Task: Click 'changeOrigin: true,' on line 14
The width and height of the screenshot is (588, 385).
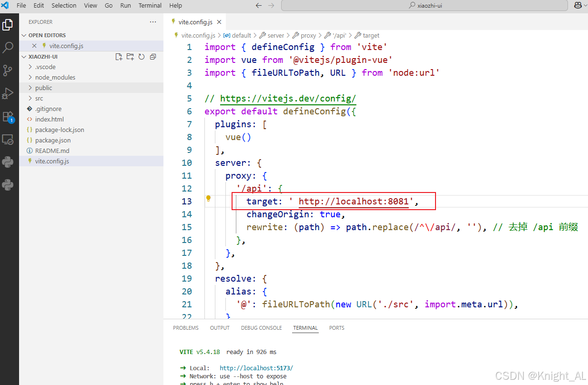Action: [x=296, y=214]
